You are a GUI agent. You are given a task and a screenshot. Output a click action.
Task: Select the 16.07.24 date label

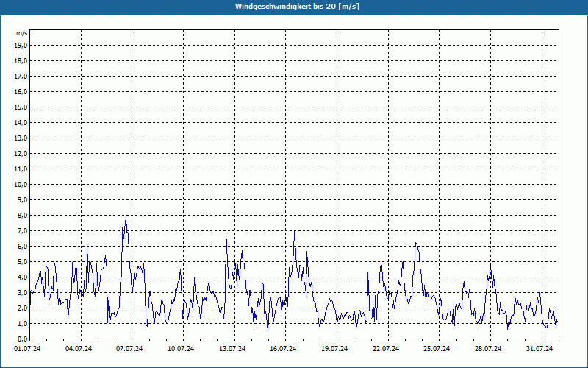click(284, 349)
